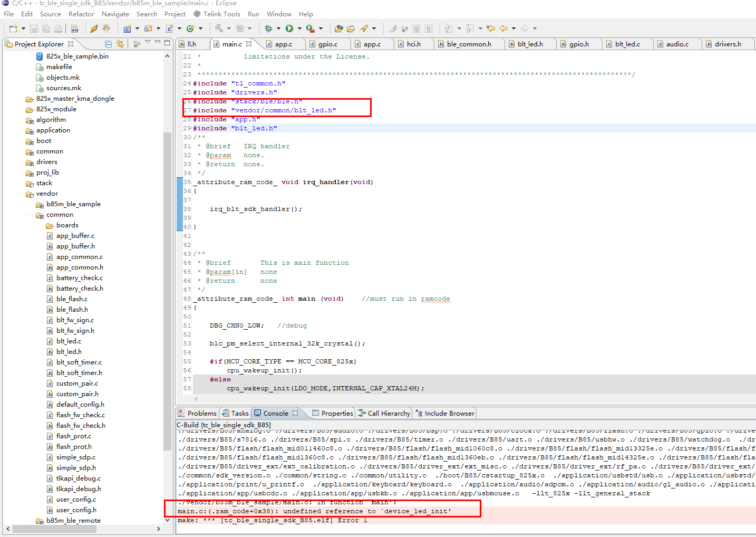Open the Call Hierarchy view tab

click(x=384, y=414)
